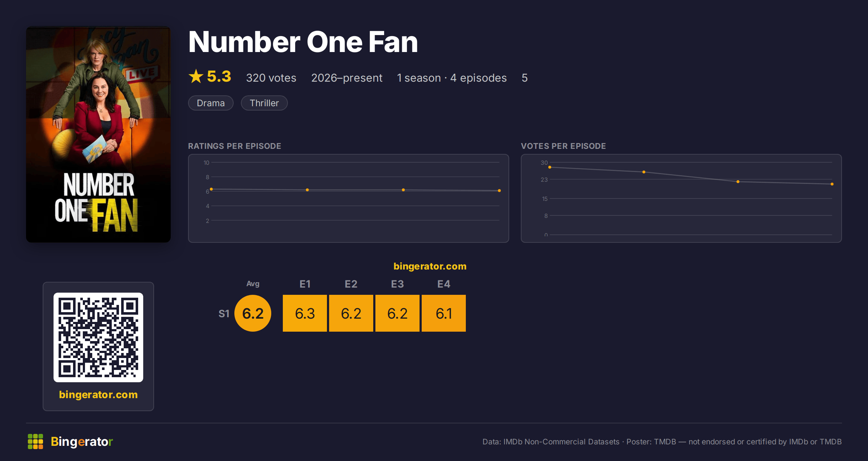Image resolution: width=868 pixels, height=461 pixels.
Task: Click the 320 votes text
Action: pos(271,78)
